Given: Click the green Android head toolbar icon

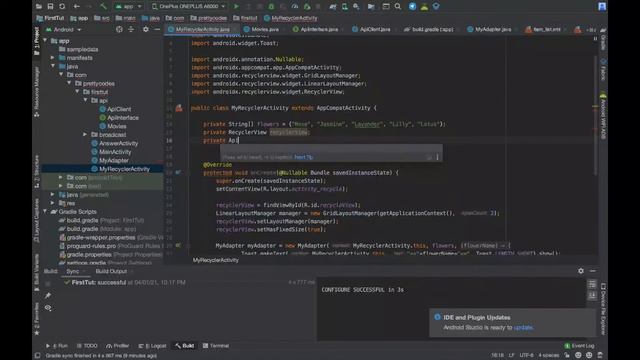Looking at the screenshot, I should 424,6.
